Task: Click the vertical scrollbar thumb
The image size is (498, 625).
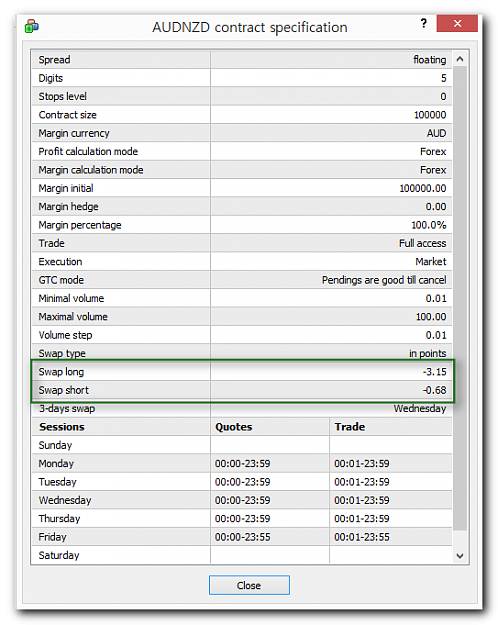Action: click(460, 298)
